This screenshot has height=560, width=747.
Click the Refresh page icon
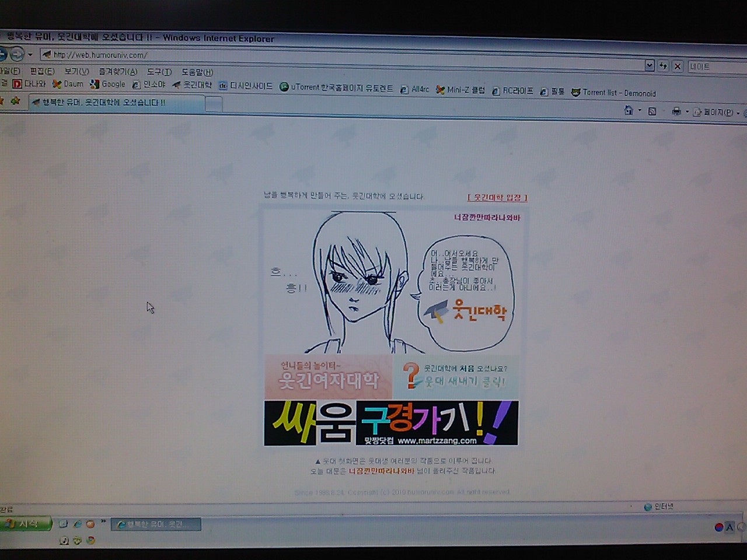pyautogui.click(x=663, y=66)
